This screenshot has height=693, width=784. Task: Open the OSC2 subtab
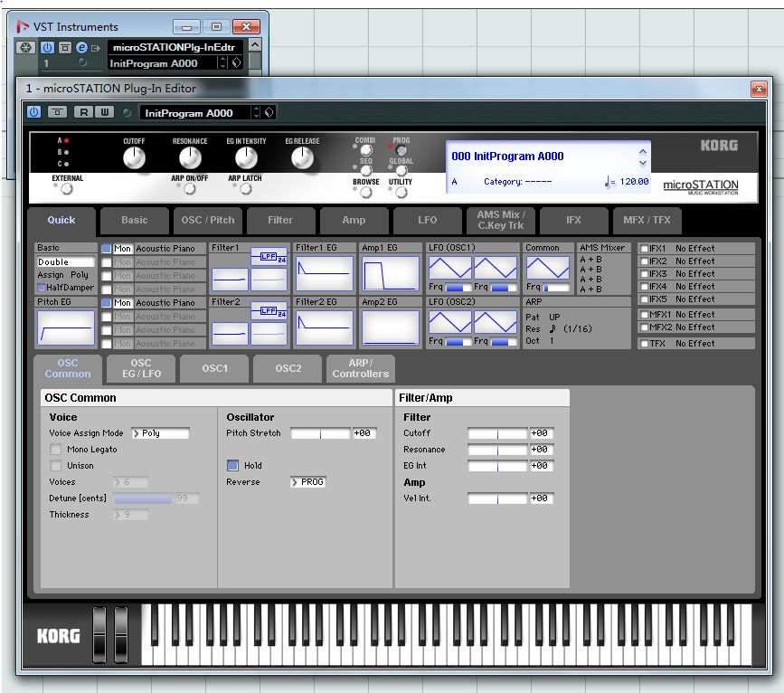[288, 369]
